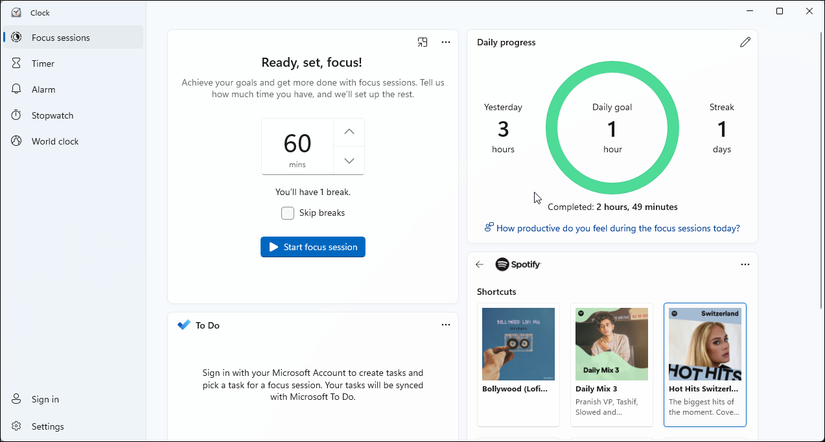Go to Stopwatch in the sidebar
The height and width of the screenshot is (442, 825).
pyautogui.click(x=52, y=115)
